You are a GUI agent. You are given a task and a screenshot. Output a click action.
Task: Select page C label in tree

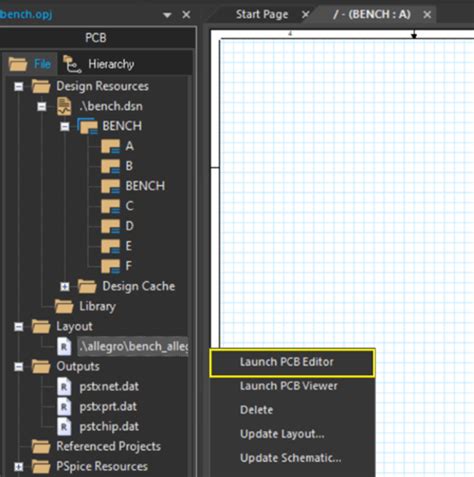point(130,206)
